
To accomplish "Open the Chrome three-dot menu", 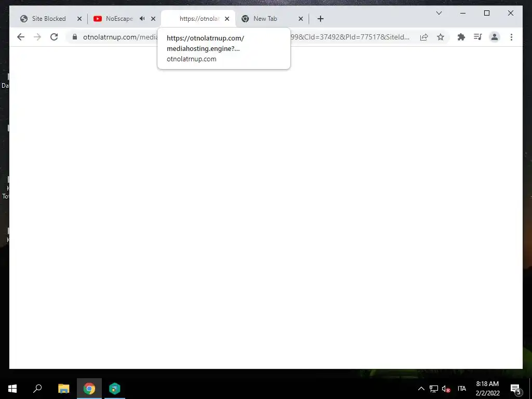I will click(511, 37).
